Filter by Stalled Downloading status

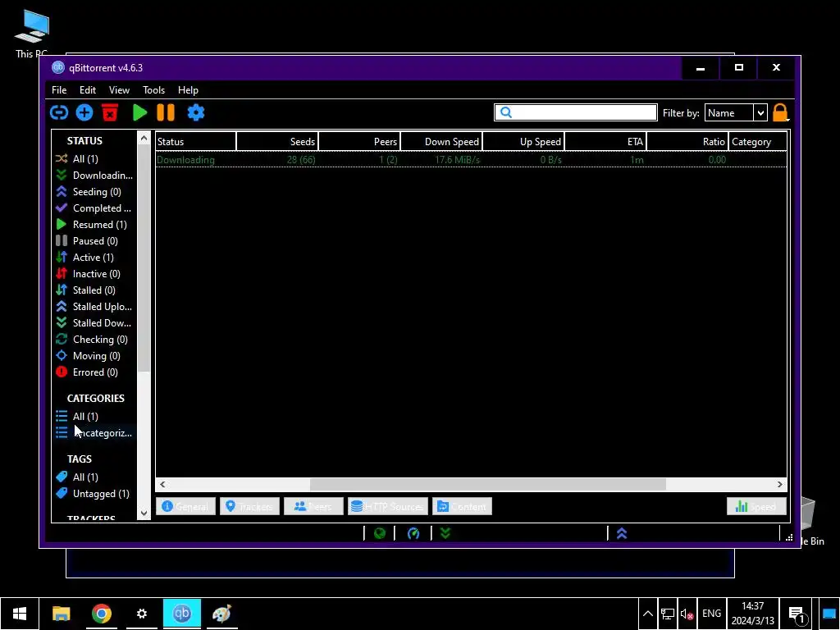[x=94, y=323]
